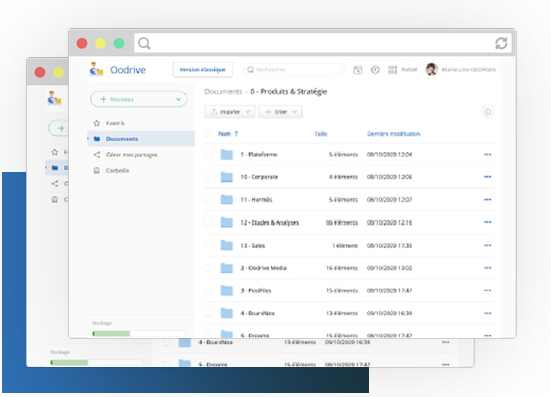551x397 pixels.
Task: Click the browser address bar search icon
Action: [x=144, y=44]
